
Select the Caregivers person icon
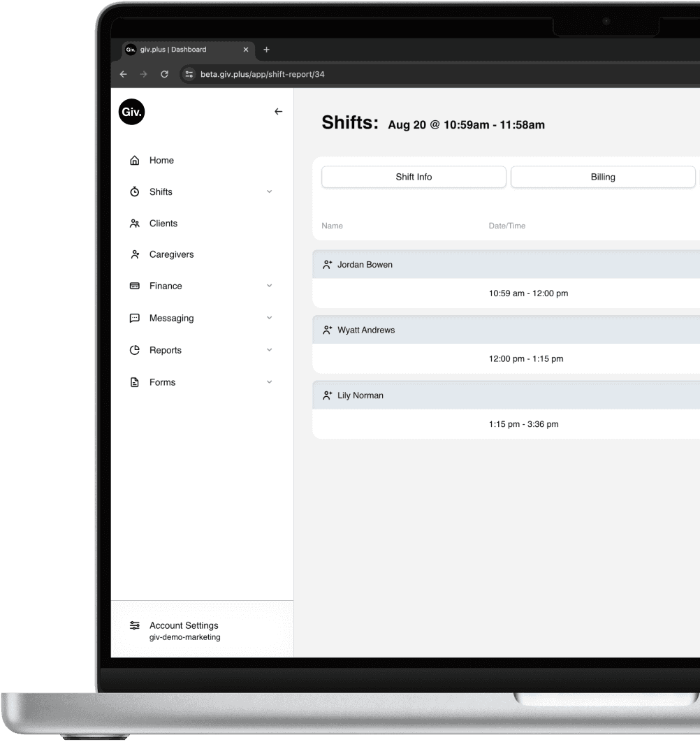[x=134, y=254]
